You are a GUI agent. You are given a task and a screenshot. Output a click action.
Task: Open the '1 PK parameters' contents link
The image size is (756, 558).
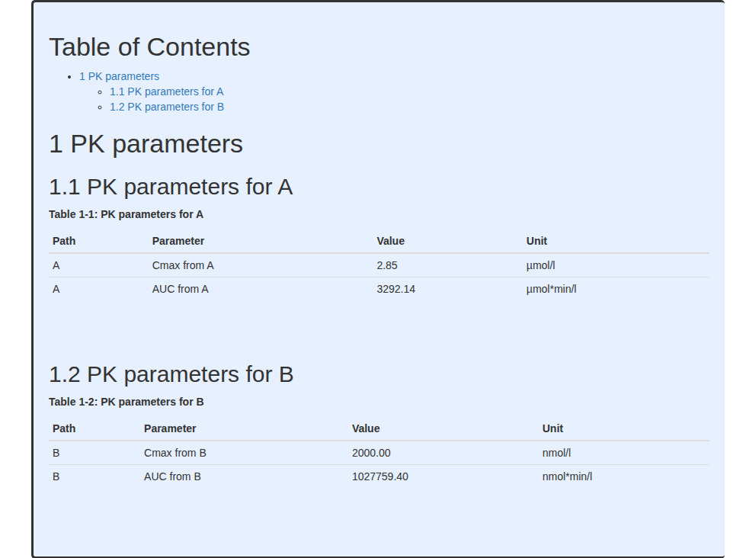(x=119, y=76)
